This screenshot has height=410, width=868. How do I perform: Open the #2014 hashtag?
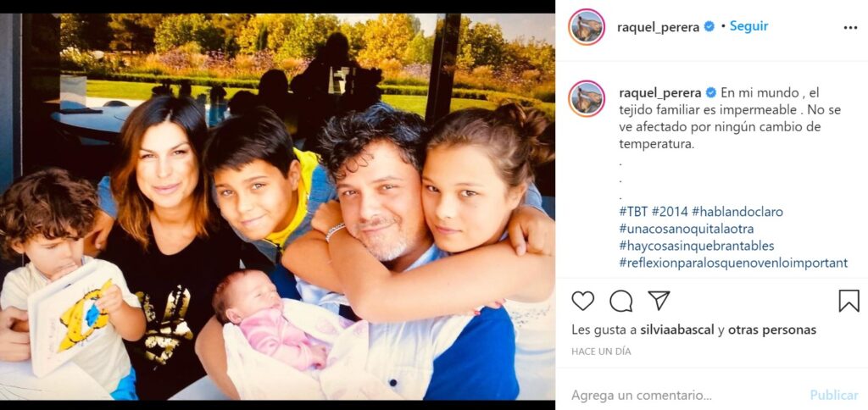[x=670, y=212]
